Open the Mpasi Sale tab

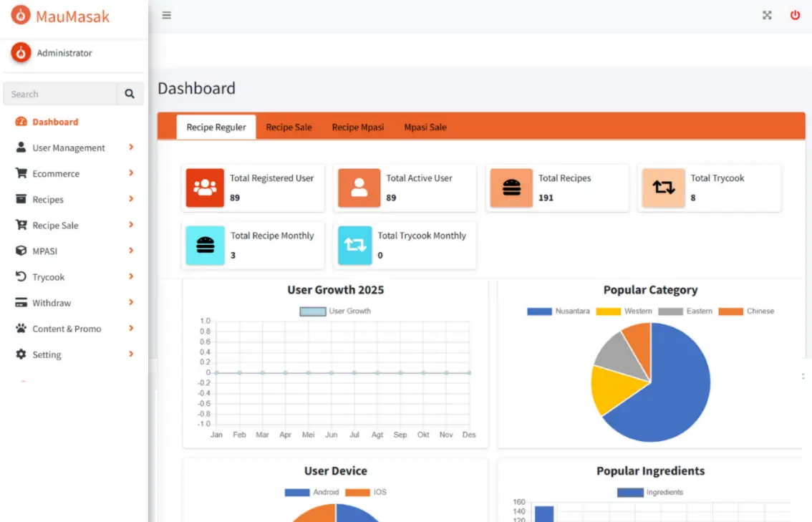pos(425,127)
